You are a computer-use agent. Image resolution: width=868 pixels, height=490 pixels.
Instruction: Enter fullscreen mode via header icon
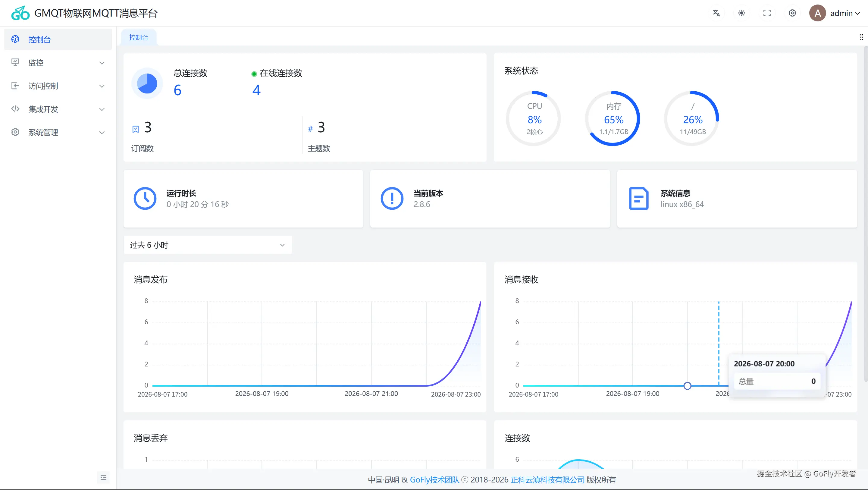767,13
